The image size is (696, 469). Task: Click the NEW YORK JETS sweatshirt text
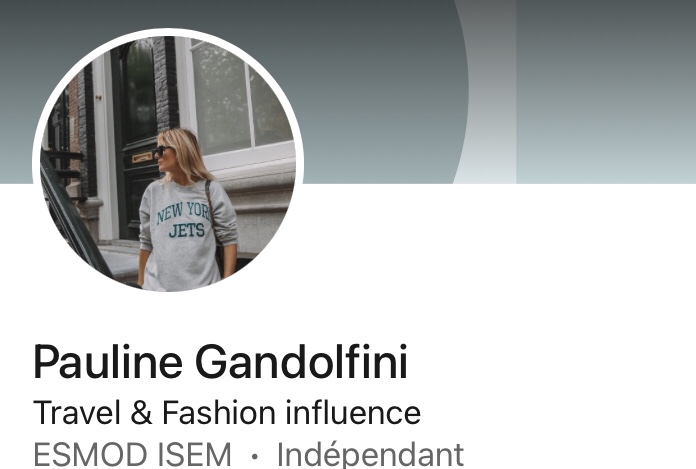(x=184, y=220)
